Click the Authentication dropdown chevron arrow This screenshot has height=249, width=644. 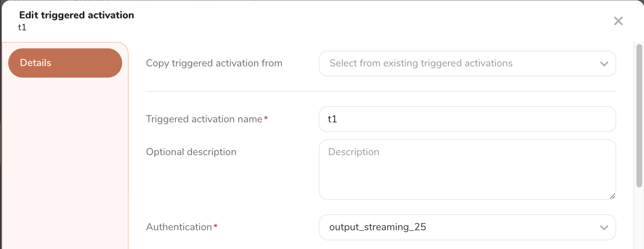pyautogui.click(x=604, y=228)
